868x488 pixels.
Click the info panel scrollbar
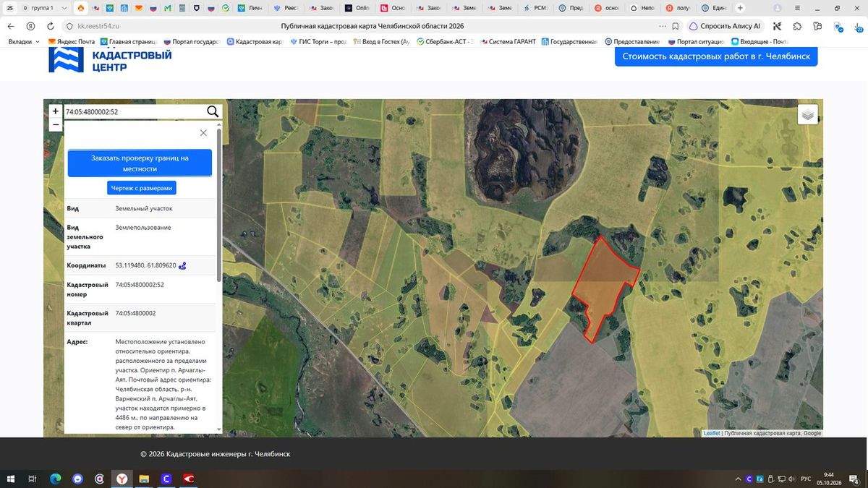[218, 205]
